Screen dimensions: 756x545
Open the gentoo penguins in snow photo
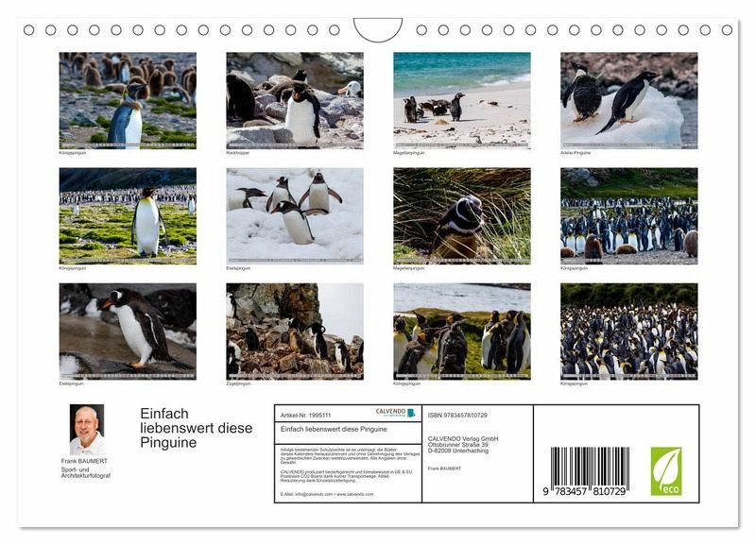[295, 216]
